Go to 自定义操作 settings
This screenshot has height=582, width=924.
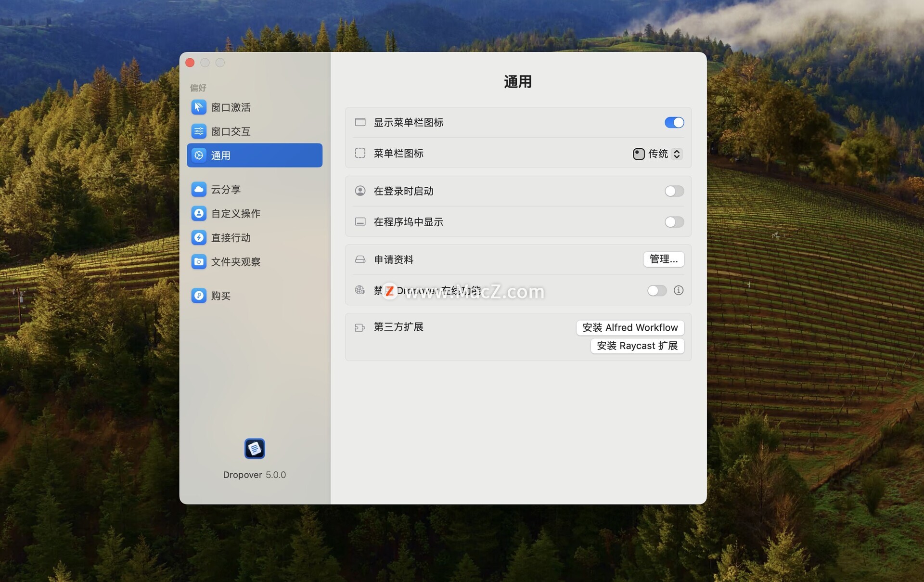tap(255, 213)
